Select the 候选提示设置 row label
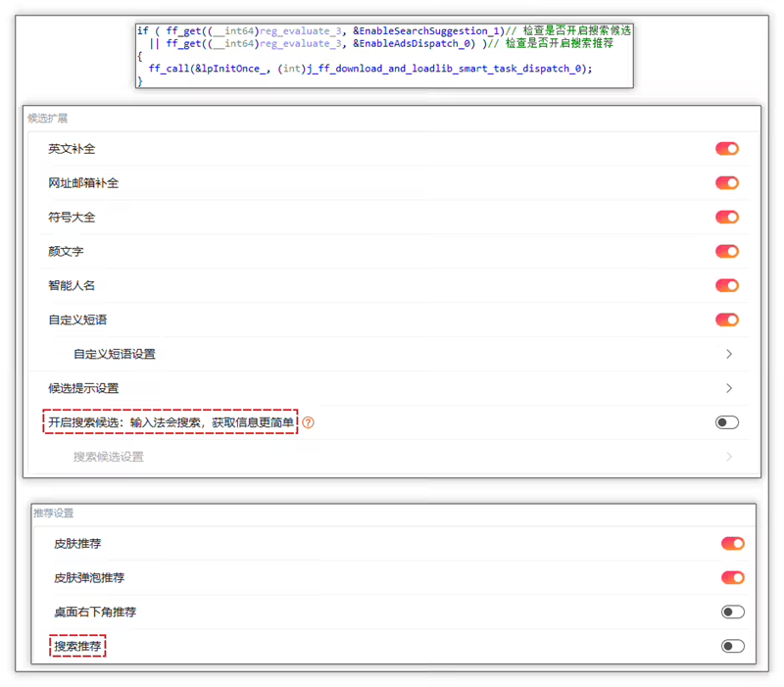This screenshot has width=784, height=687. (x=83, y=388)
